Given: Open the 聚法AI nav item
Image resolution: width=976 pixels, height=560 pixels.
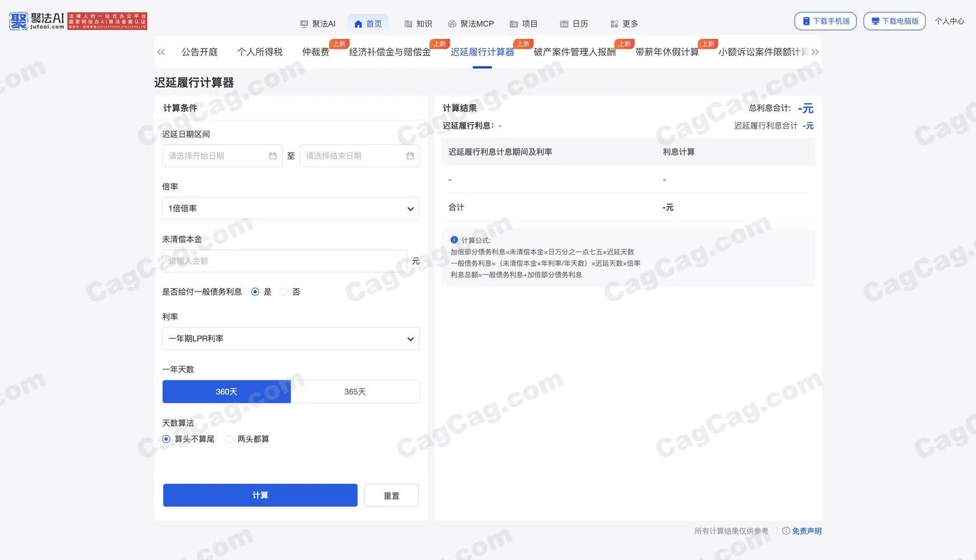Looking at the screenshot, I should click(318, 23).
